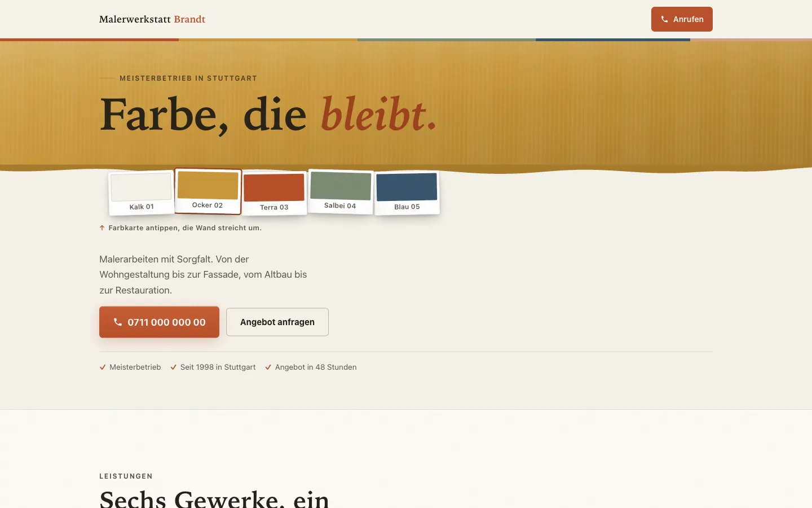Screen dimensions: 812x508
Task: Click the headline 'Farbe, die bleibt.'
Action: (x=268, y=115)
